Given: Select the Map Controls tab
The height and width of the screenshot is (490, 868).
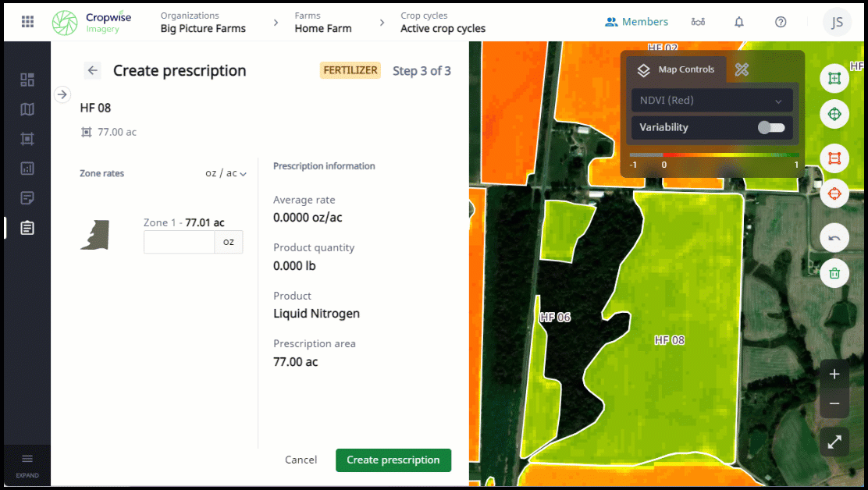Looking at the screenshot, I should pyautogui.click(x=676, y=70).
